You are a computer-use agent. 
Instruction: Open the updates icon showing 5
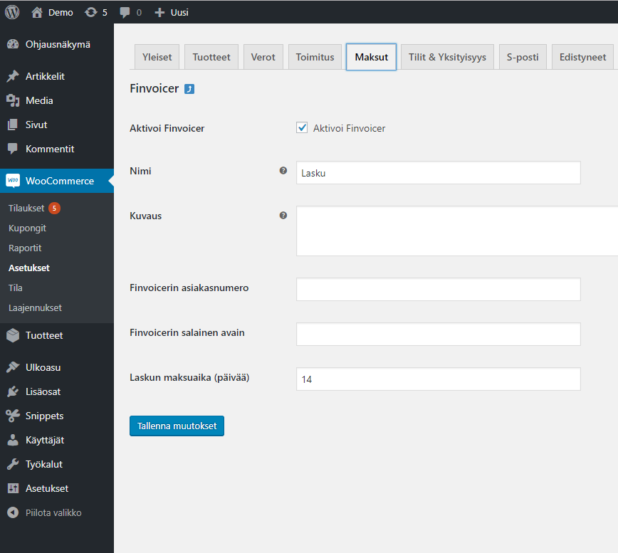[91, 13]
